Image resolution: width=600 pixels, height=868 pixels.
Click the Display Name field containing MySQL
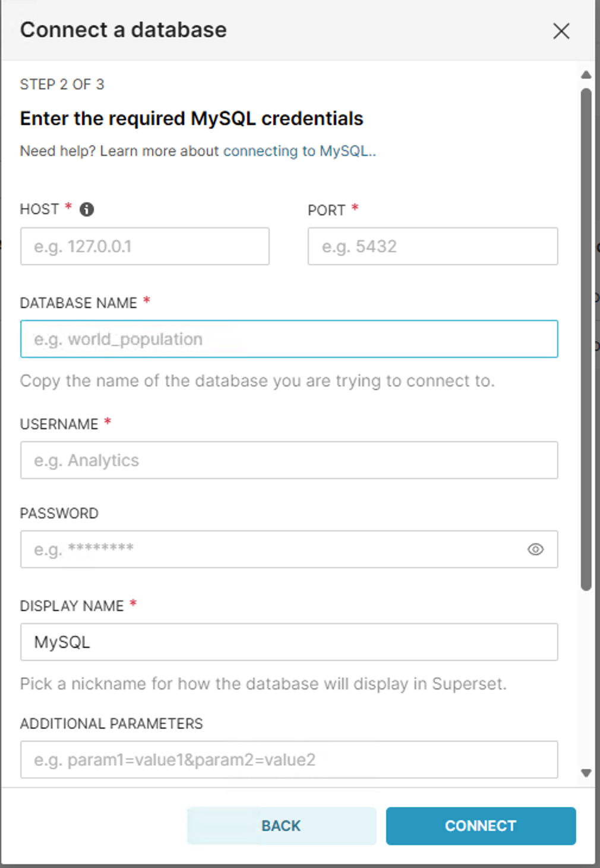[x=289, y=642]
